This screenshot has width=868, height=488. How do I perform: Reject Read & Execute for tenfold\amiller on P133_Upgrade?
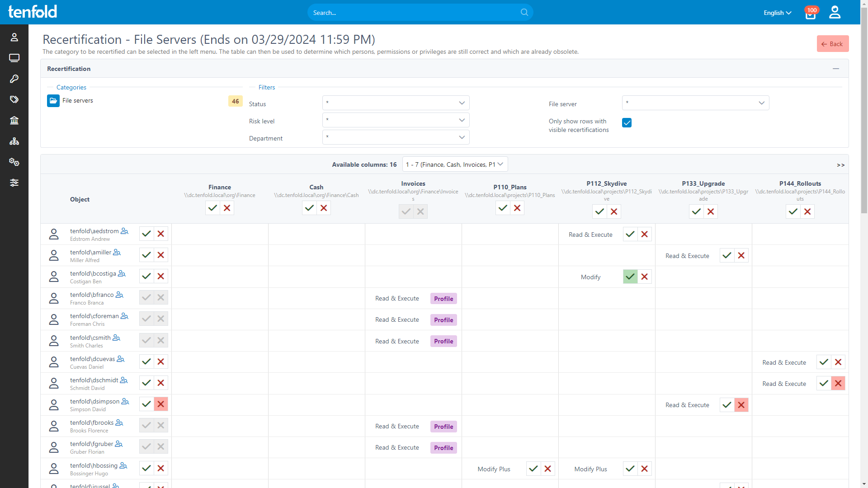point(741,256)
